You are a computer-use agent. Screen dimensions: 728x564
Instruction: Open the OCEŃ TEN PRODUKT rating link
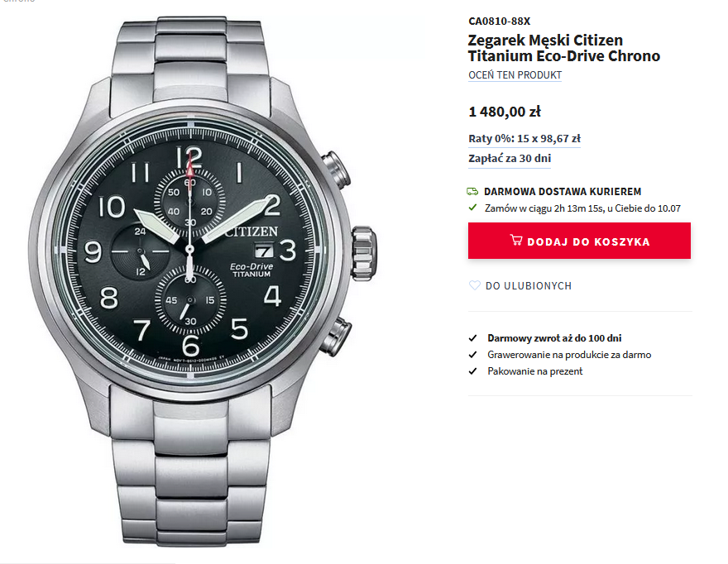click(515, 75)
